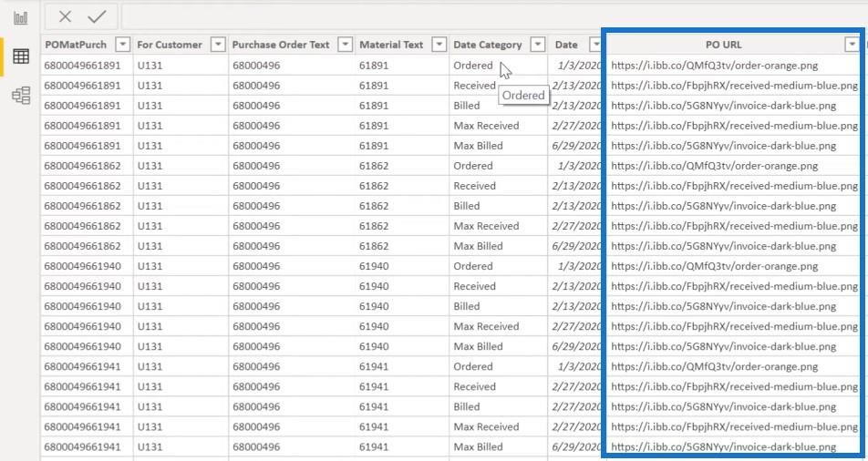Image resolution: width=868 pixels, height=461 pixels.
Task: Click received-medium-blue.png URL in 6800049661862 Received row
Action: pyautogui.click(x=735, y=186)
